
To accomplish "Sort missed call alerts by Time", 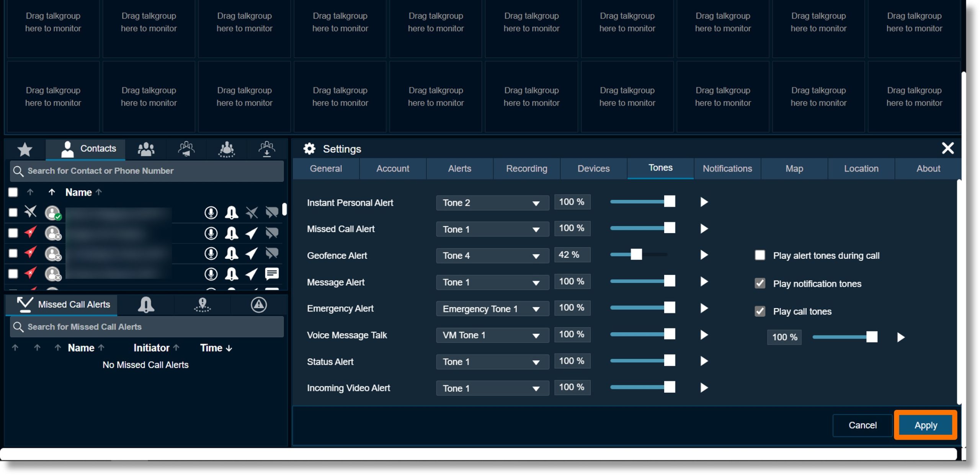I will point(216,348).
